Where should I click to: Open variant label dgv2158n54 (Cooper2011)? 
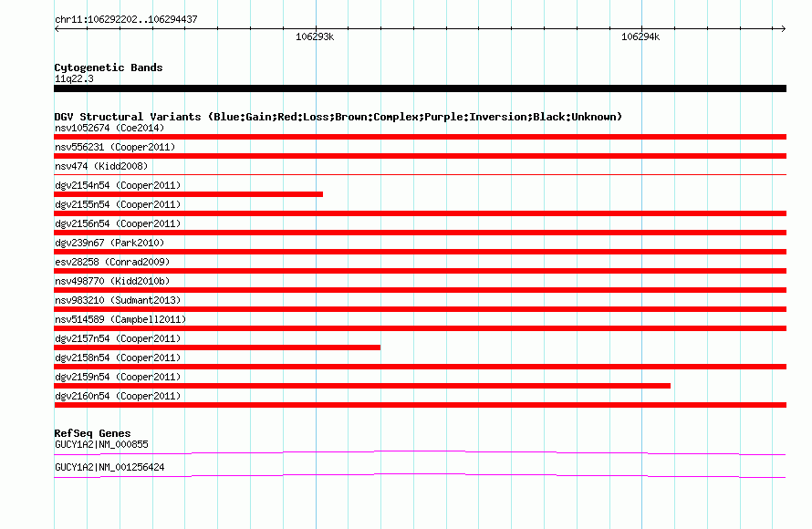click(118, 358)
